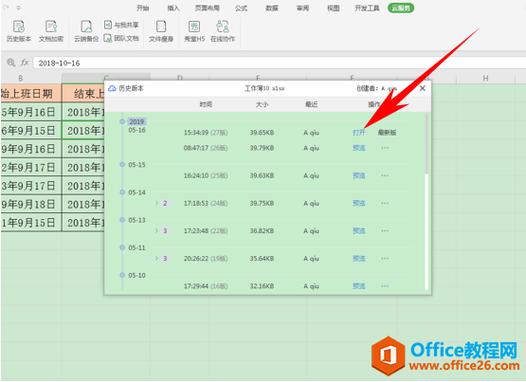
Task: Click the 最新版 latest version label
Action: 387,132
